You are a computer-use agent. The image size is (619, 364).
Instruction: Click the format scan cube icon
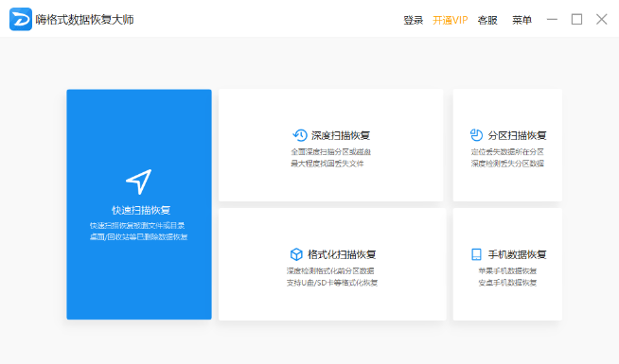[296, 254]
